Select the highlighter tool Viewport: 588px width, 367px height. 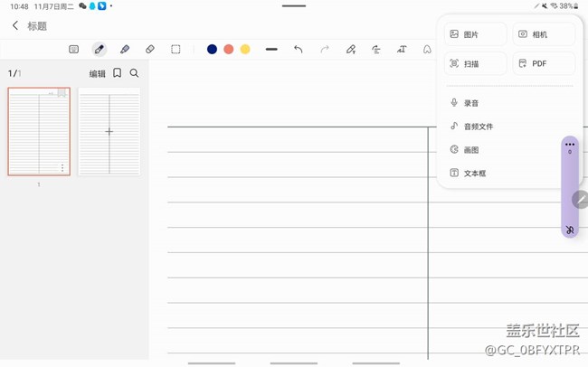click(125, 49)
